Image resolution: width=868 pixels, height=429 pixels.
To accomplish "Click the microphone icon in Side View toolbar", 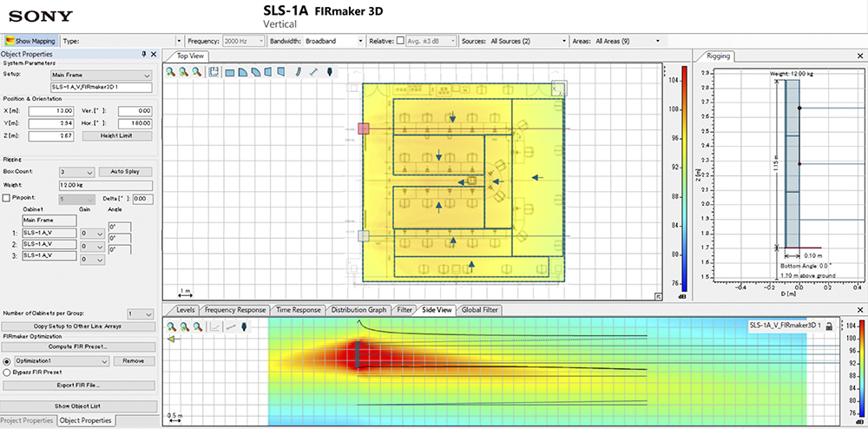I will (x=245, y=327).
